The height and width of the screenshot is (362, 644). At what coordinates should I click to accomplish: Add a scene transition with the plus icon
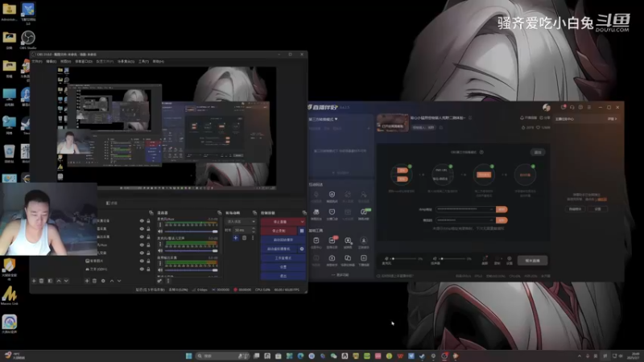[x=236, y=238]
